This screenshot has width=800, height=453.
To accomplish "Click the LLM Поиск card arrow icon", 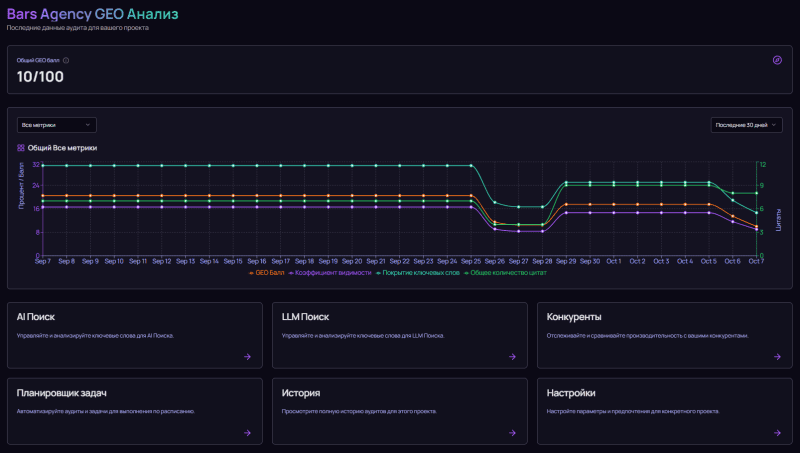I will (512, 356).
